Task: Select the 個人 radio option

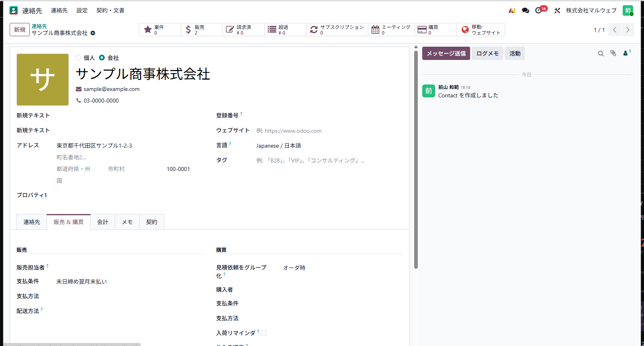Action: 78,58
